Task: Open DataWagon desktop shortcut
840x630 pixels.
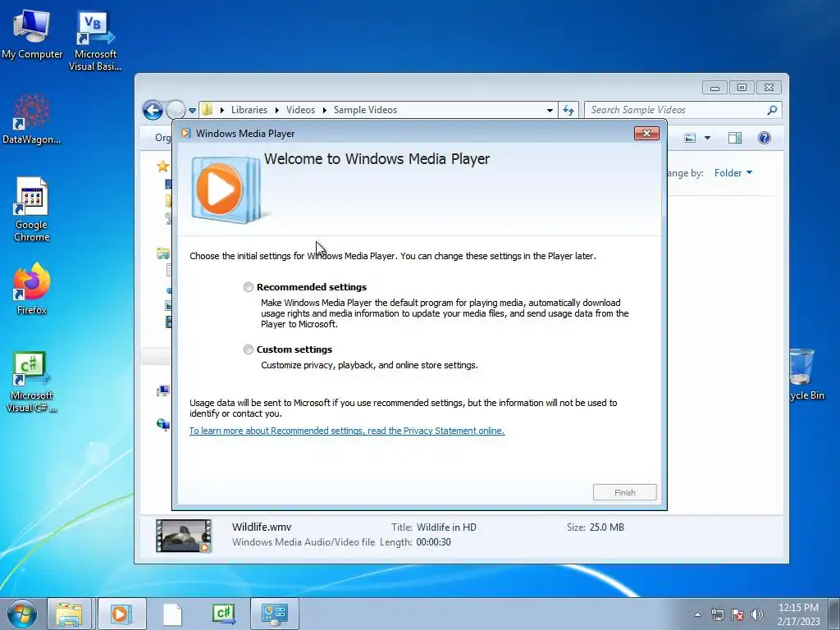Action: (32, 120)
